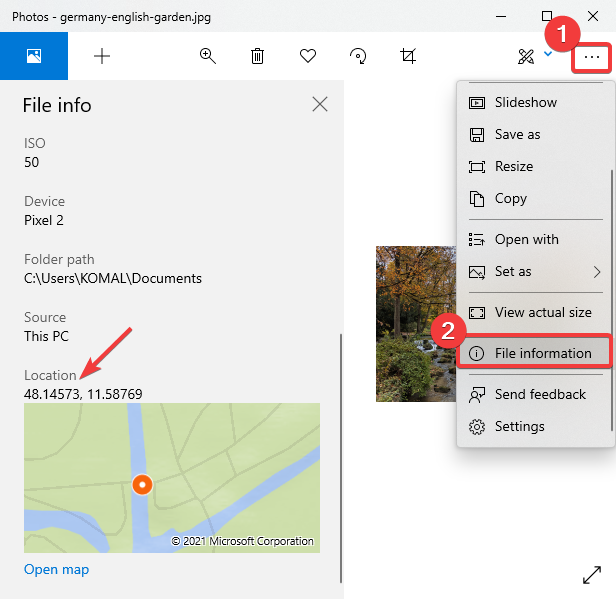Open the three-dot See more menu

592,57
